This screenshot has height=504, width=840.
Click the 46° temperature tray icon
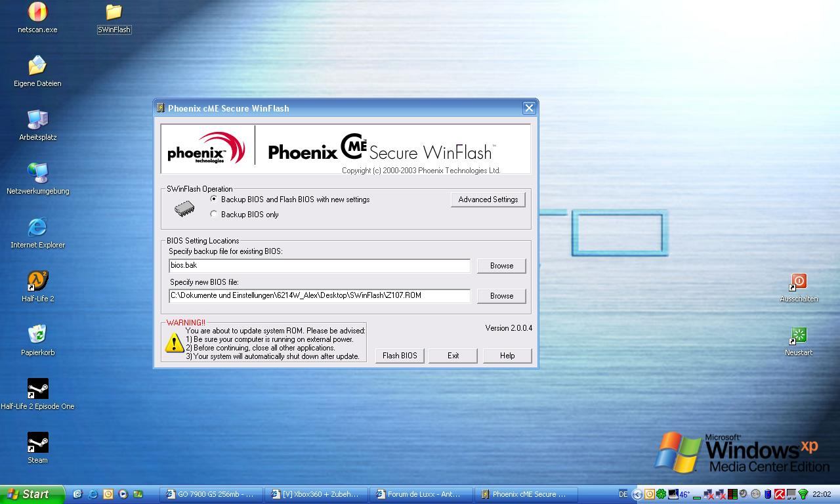(x=684, y=494)
